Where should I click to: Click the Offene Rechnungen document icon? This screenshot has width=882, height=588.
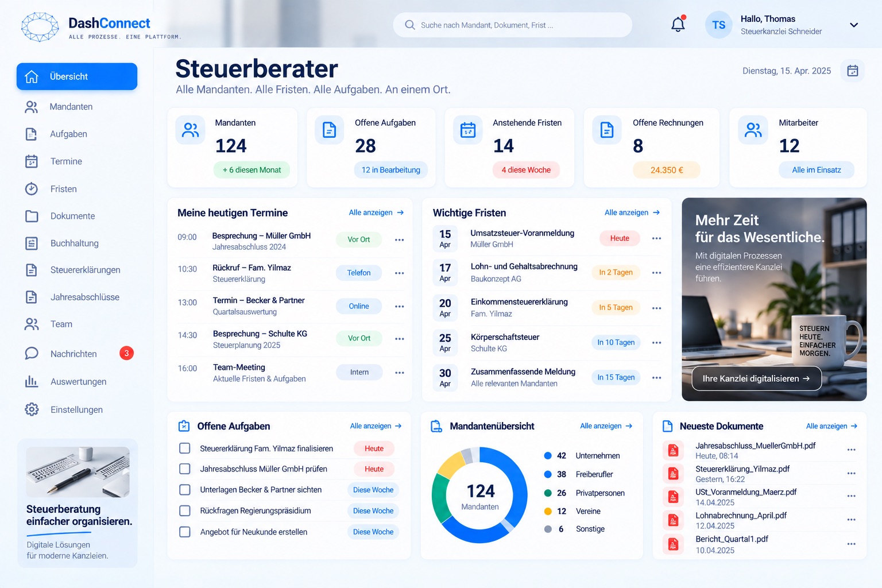coord(607,130)
